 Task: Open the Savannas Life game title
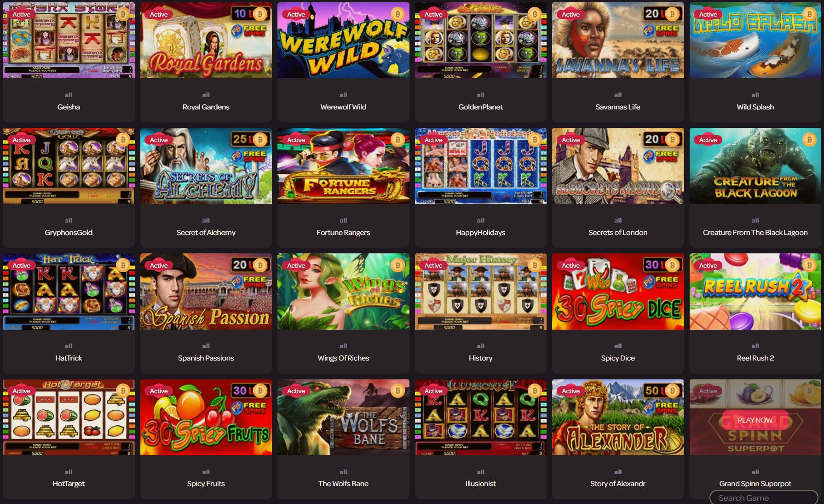pyautogui.click(x=617, y=107)
